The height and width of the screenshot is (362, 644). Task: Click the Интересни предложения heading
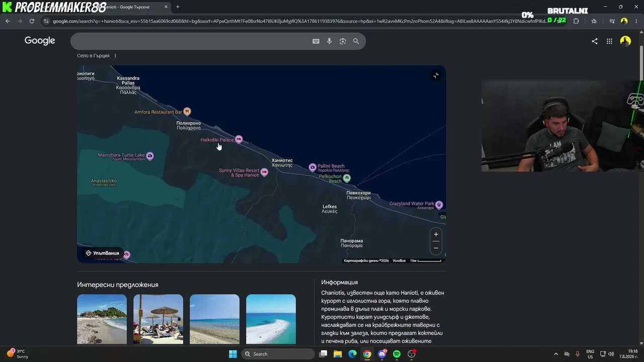pos(118,285)
